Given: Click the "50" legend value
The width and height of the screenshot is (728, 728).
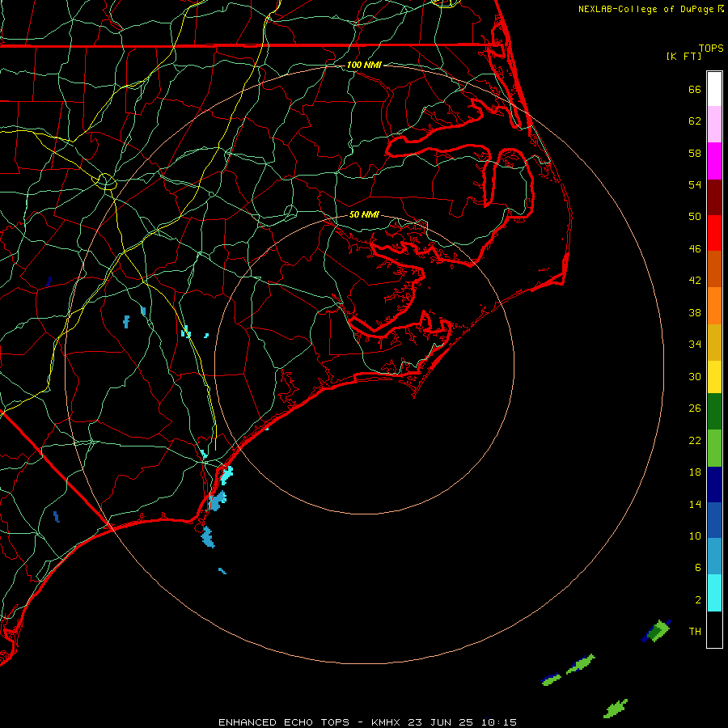Looking at the screenshot, I should pyautogui.click(x=695, y=217).
